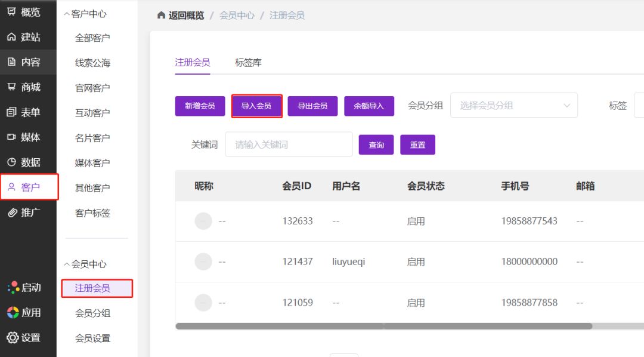Open 建站 site builder icon
The width and height of the screenshot is (644, 357).
(x=11, y=37)
